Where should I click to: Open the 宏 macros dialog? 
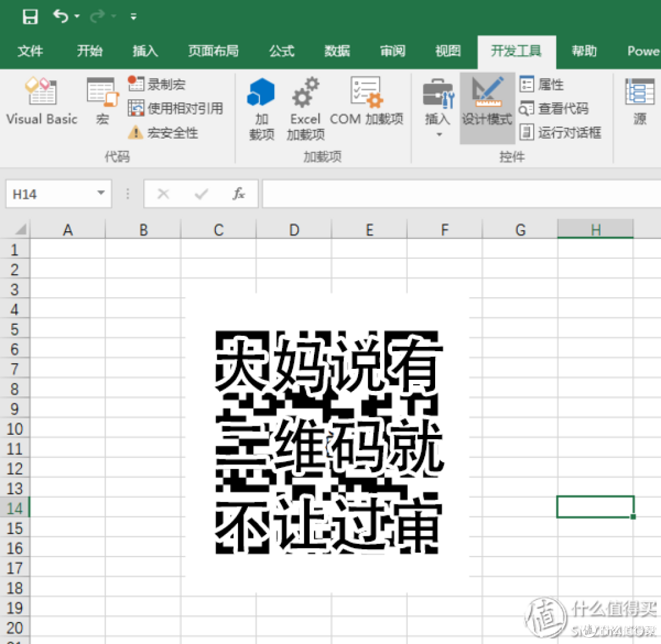tap(102, 101)
